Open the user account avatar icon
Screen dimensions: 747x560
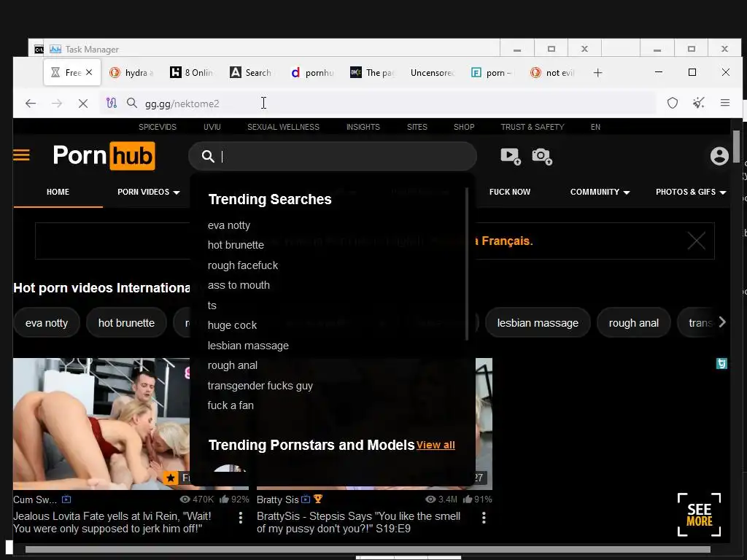(719, 156)
